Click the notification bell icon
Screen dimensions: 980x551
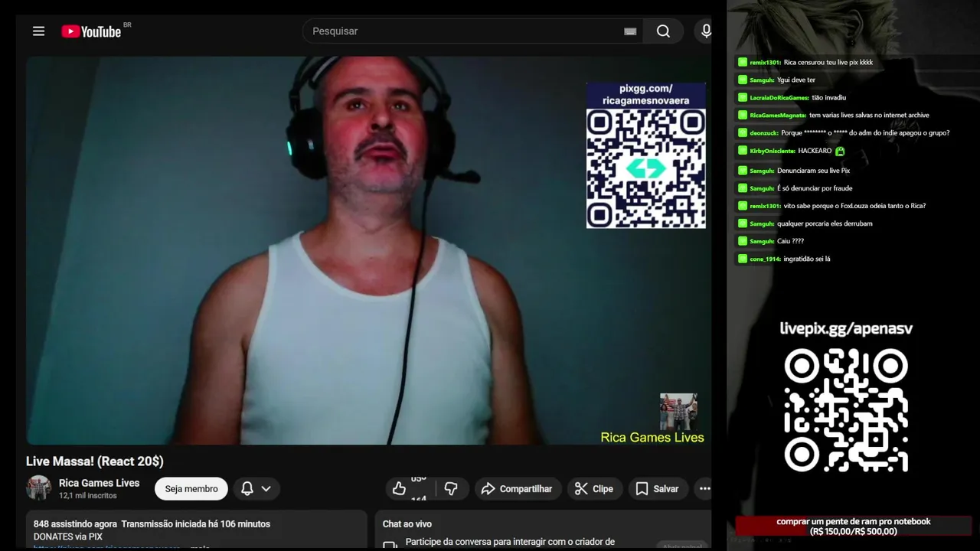[247, 488]
